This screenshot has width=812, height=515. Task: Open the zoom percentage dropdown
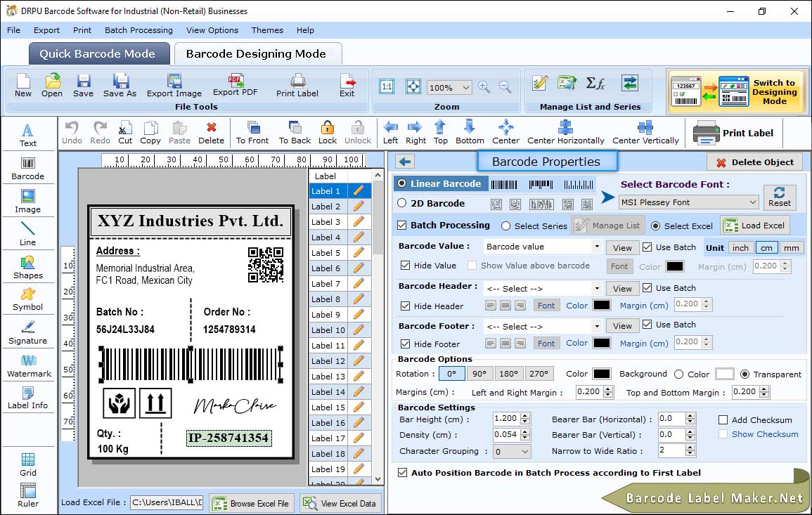(449, 87)
